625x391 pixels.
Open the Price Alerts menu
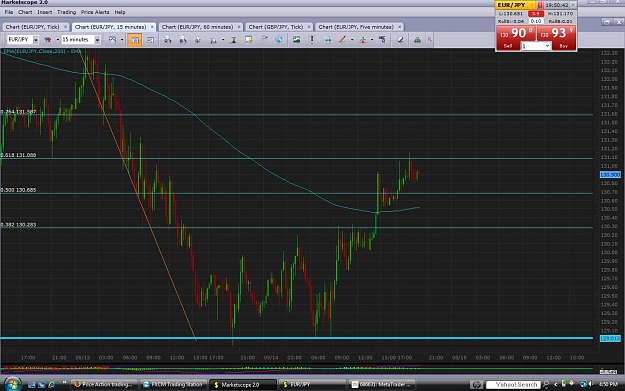tap(95, 12)
